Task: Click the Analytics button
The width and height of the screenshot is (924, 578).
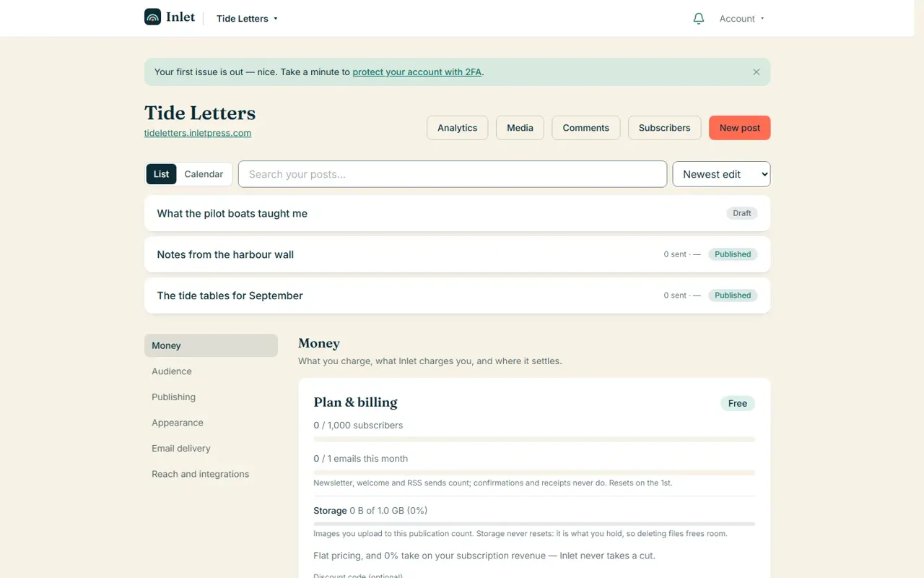Action: pyautogui.click(x=457, y=128)
